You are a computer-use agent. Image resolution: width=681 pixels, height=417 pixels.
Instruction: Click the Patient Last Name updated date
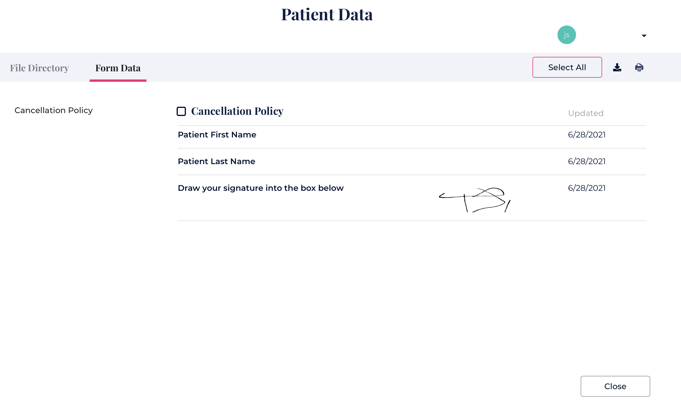click(x=586, y=161)
